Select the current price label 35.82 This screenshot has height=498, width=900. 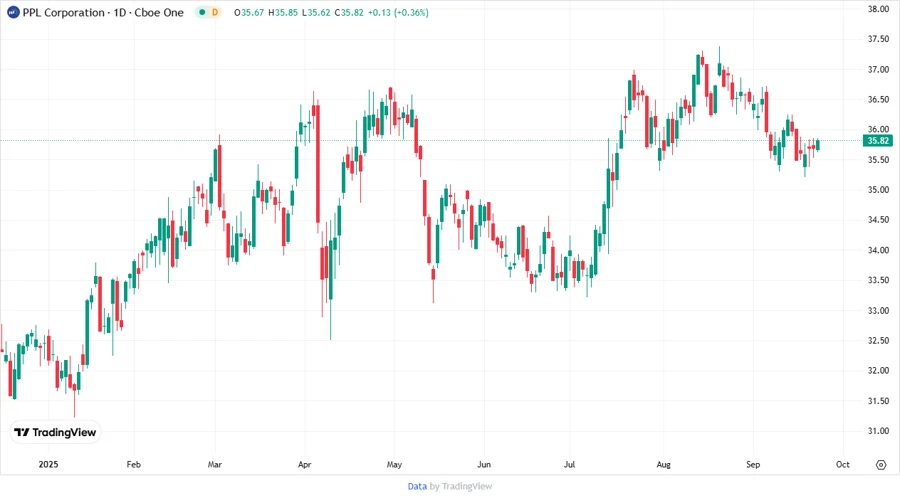[878, 141]
